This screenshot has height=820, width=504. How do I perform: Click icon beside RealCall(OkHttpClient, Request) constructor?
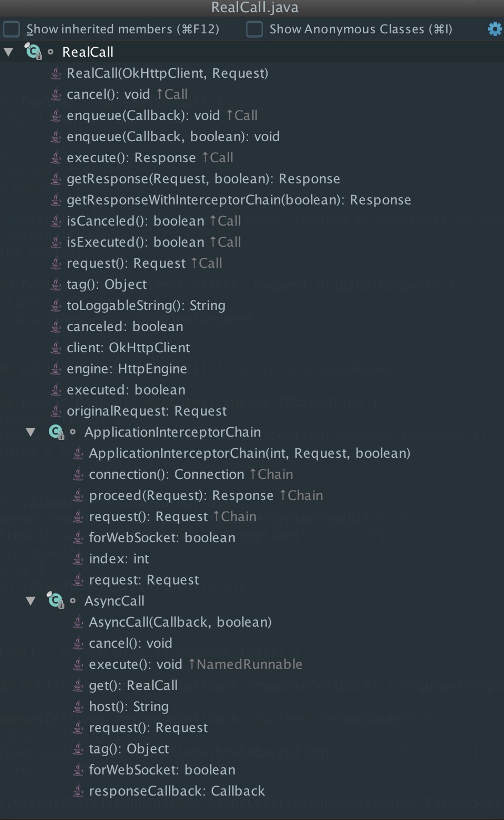pos(56,73)
